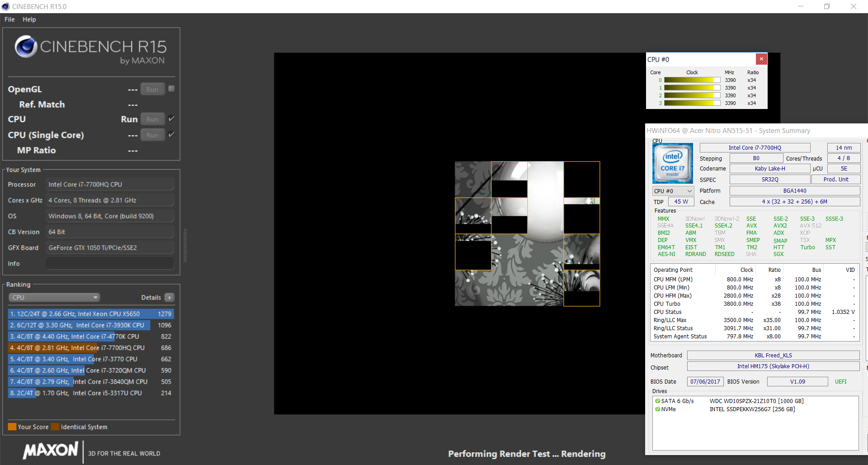Screen dimensions: 868x465
Task: Select the INTEL SSDPEKKW256G7 drive entry
Action: tap(752, 409)
